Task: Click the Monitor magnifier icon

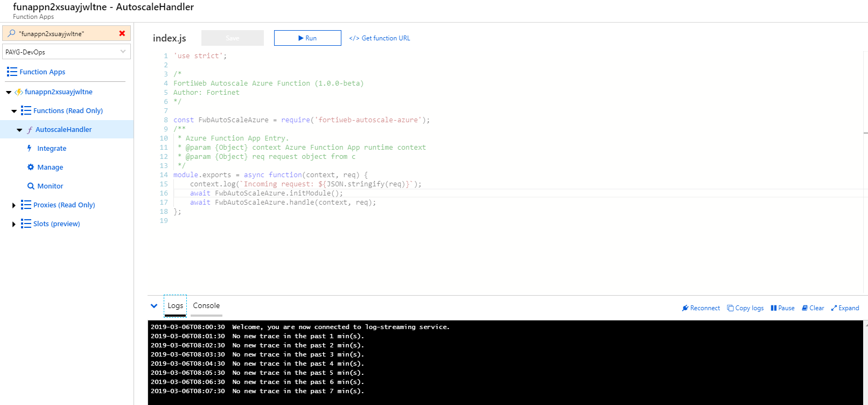Action: pos(31,186)
